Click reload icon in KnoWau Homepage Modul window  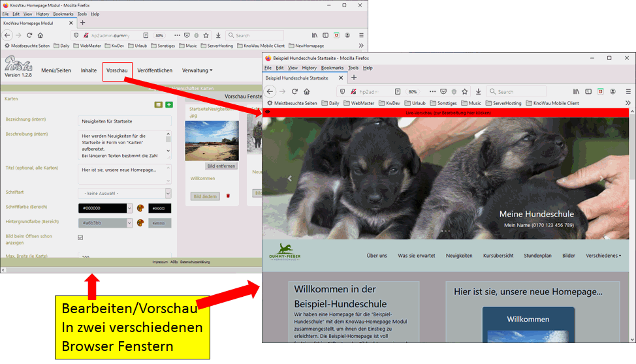29,35
